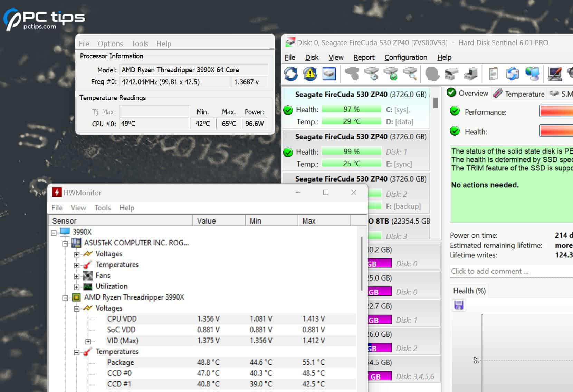Click the networked computer toolbar icon

click(533, 73)
